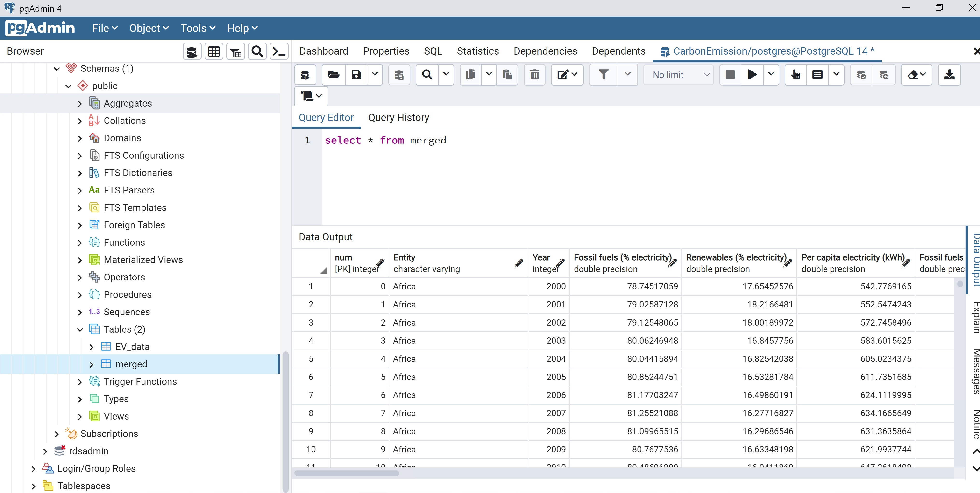
Task: Click the select-all corner cell of data grid
Action: point(311,263)
